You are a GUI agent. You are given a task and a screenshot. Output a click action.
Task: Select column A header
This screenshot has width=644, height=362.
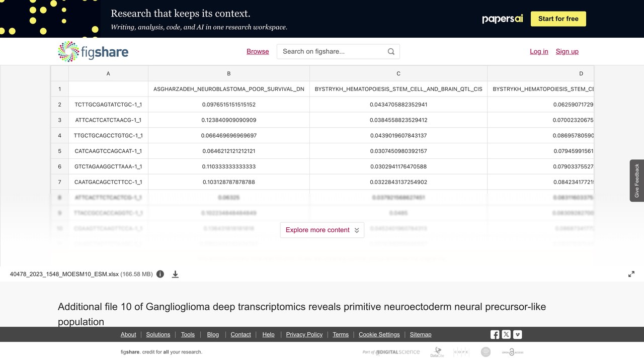coord(108,73)
